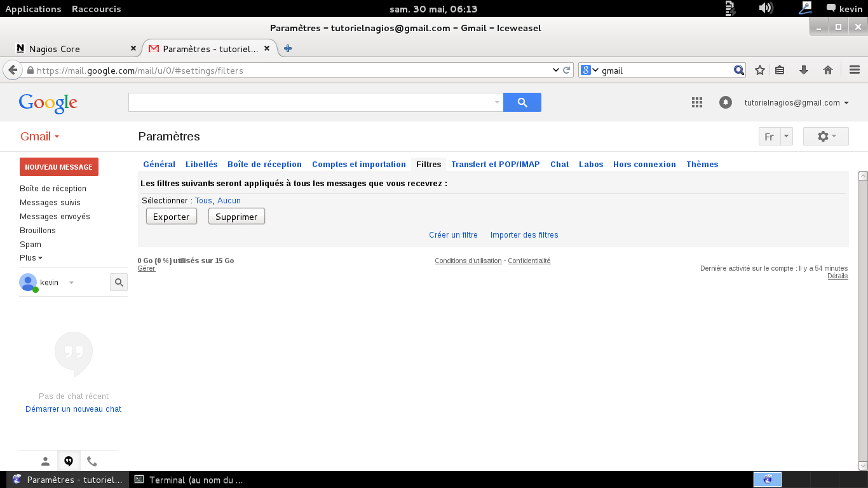Click the Google logo
Screen dimensions: 868x488
coord(48,103)
